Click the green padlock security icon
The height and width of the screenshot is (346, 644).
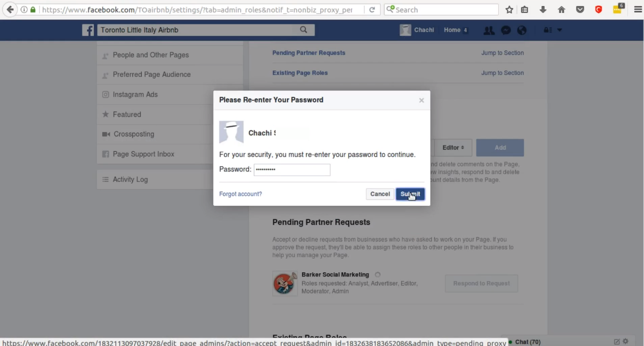(33, 9)
